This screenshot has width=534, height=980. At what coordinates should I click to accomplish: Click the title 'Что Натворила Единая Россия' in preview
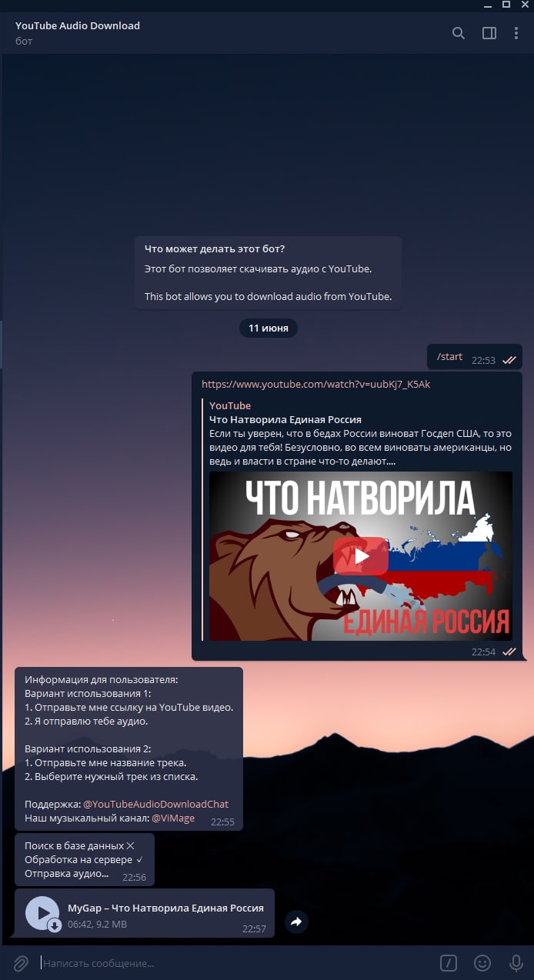tap(285, 419)
